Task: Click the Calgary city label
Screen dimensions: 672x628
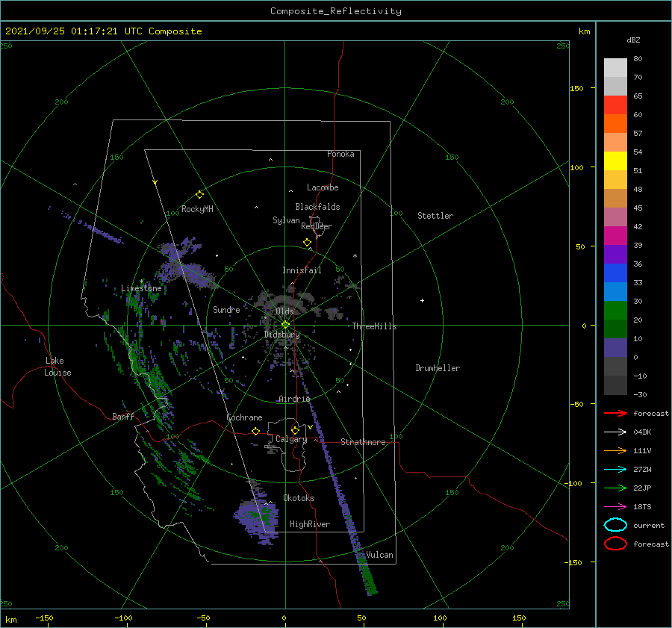Action: 291,439
